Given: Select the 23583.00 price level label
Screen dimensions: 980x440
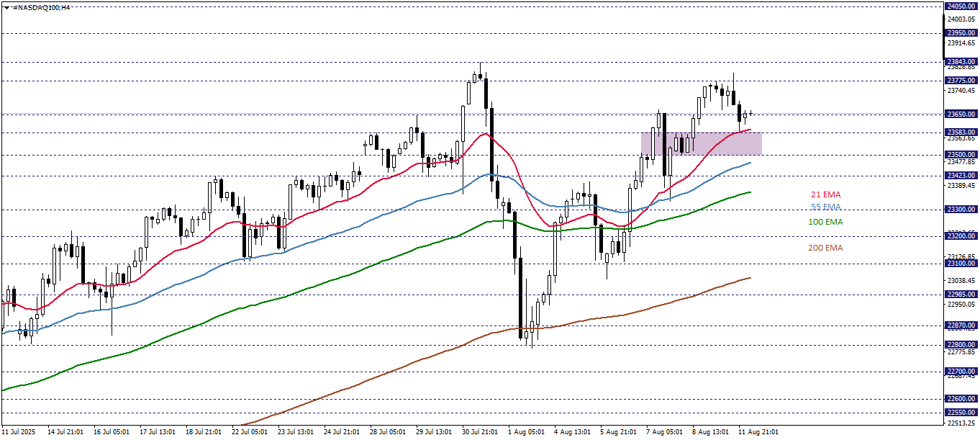Looking at the screenshot, I should (x=961, y=133).
